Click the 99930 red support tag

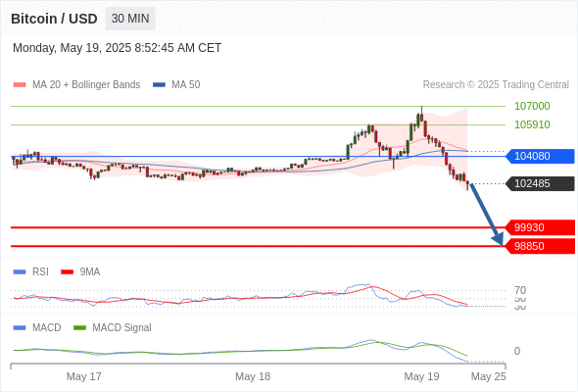pyautogui.click(x=540, y=227)
